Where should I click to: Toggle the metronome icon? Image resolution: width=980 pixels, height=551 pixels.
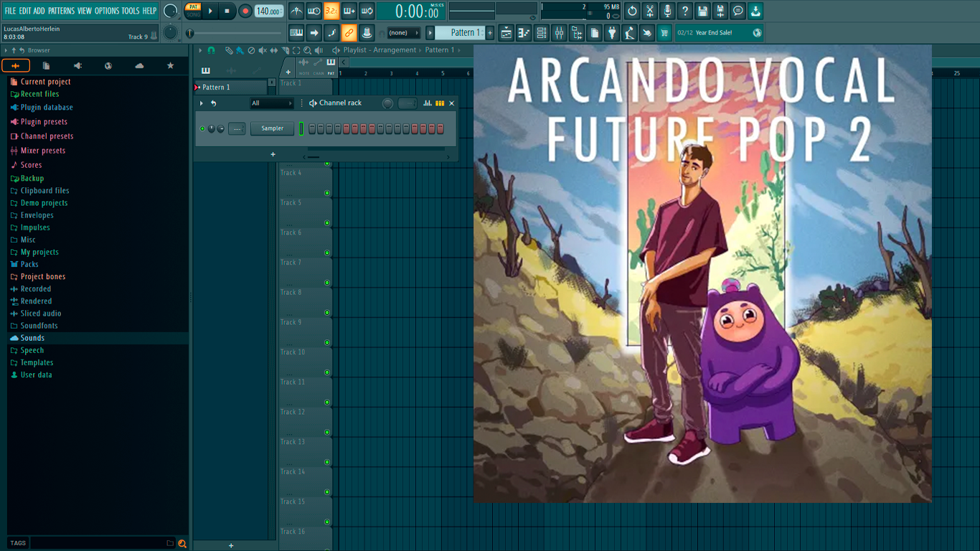(296, 11)
